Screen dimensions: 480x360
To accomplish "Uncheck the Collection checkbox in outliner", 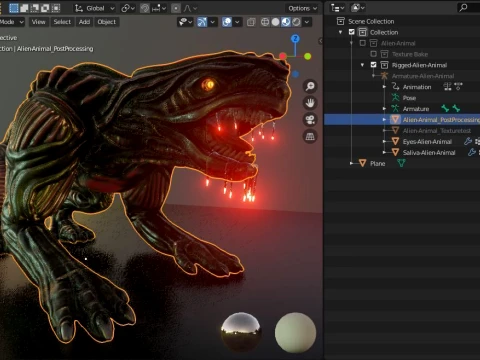I will click(351, 32).
